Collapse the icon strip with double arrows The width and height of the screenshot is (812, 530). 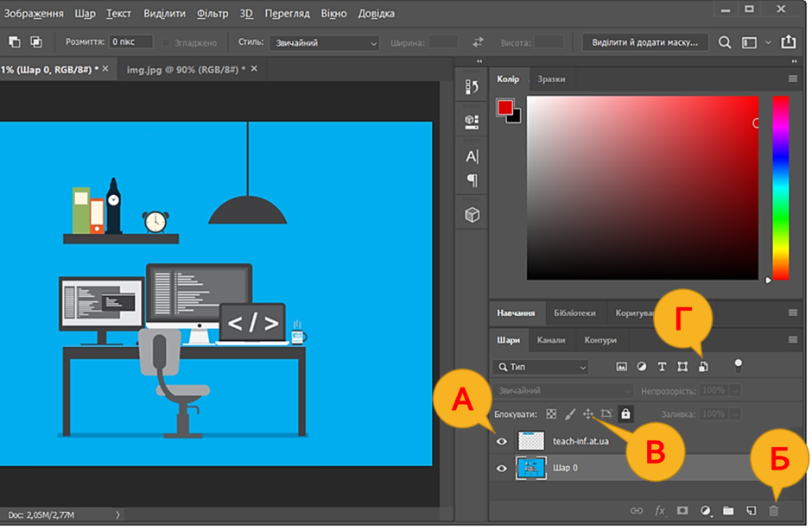479,61
